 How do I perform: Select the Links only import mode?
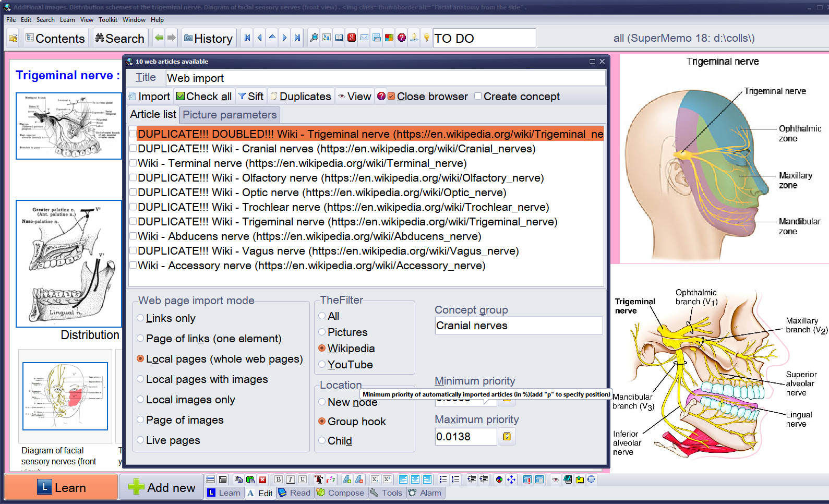coord(140,318)
